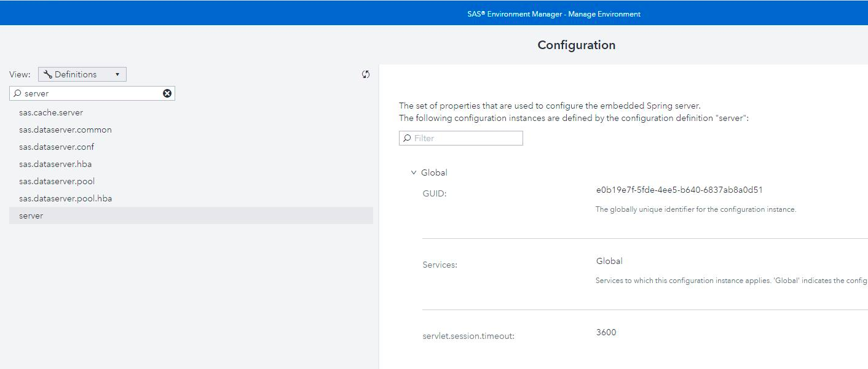Open sas.dataserver.pool.hba definition
This screenshot has width=868, height=369.
pos(65,198)
